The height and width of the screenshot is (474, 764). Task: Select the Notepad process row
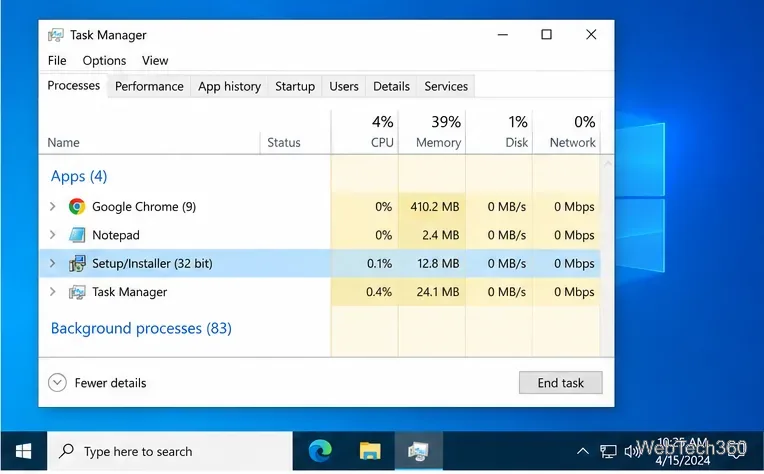point(319,235)
